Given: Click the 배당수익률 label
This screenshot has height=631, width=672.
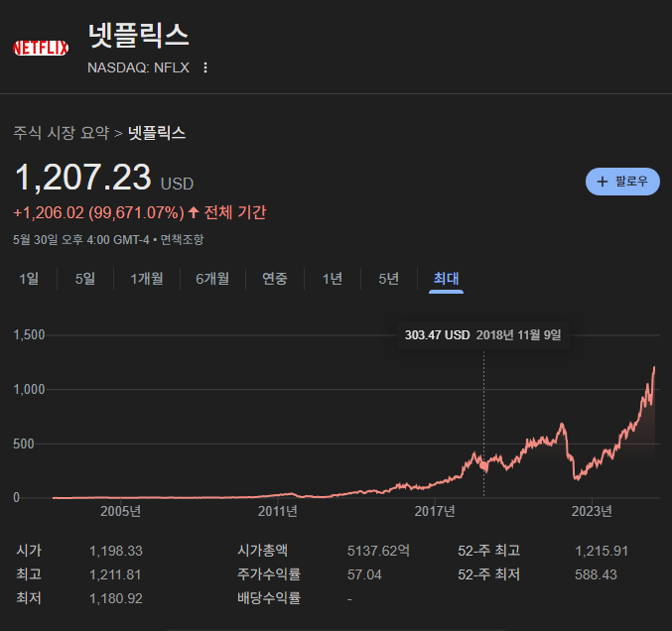Looking at the screenshot, I should click(269, 598).
